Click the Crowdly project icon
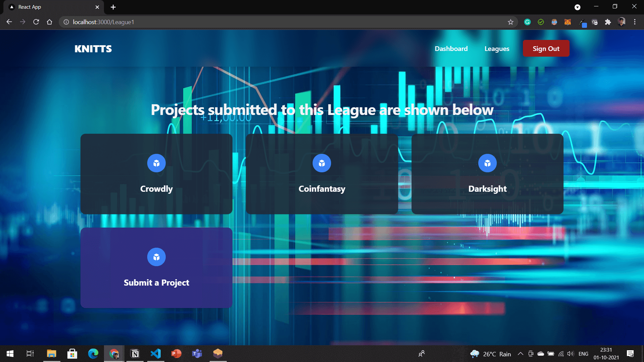Screen dimensions: 644x362 point(156,163)
